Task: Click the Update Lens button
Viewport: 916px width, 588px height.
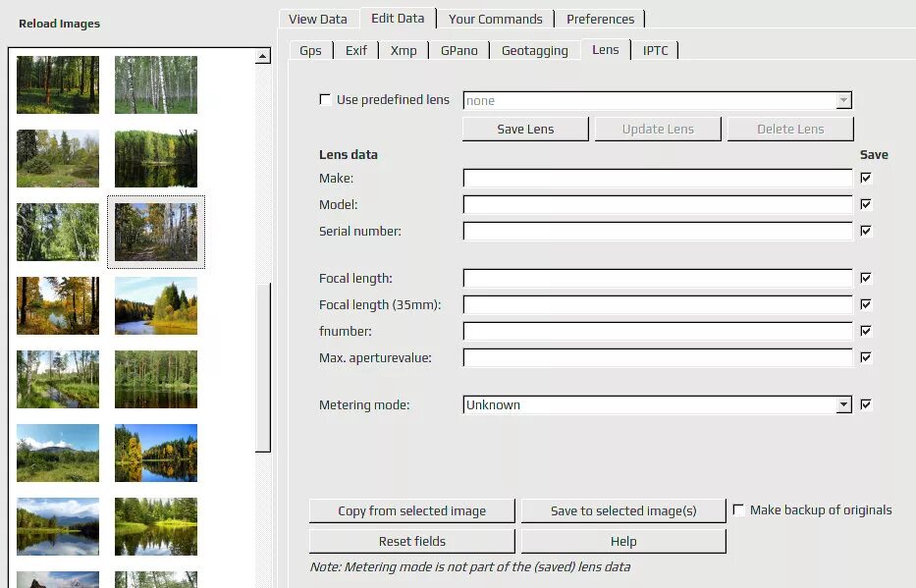Action: click(x=658, y=129)
